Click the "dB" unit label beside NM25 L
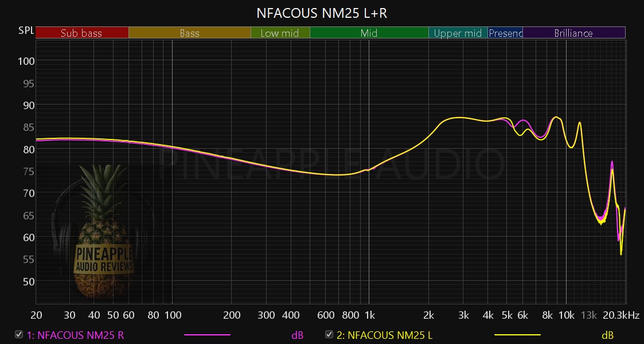 606,335
